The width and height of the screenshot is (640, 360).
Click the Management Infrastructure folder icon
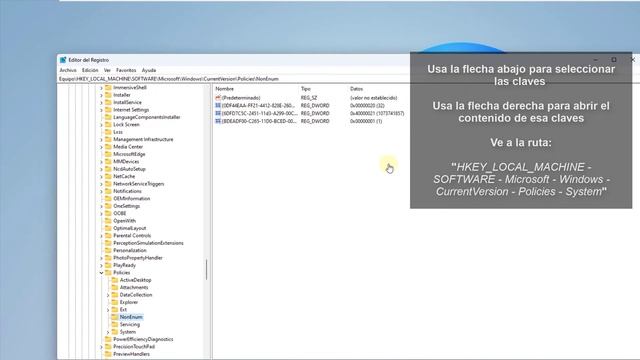click(108, 139)
